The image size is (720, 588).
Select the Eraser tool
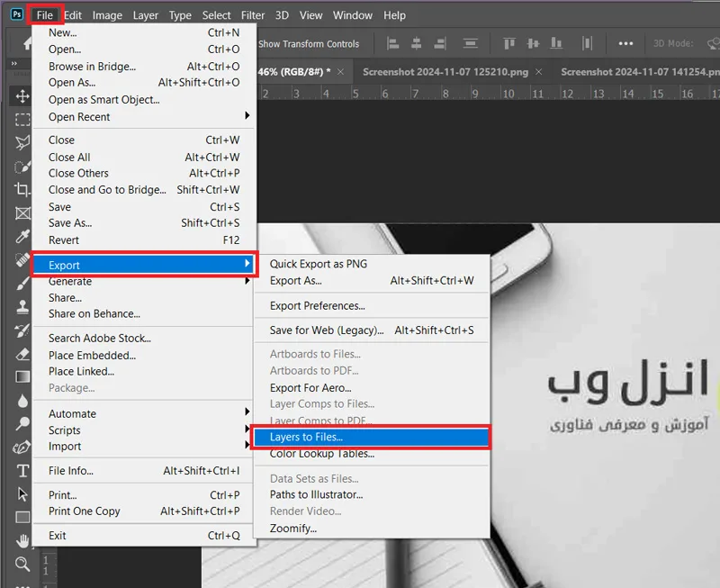[22, 354]
